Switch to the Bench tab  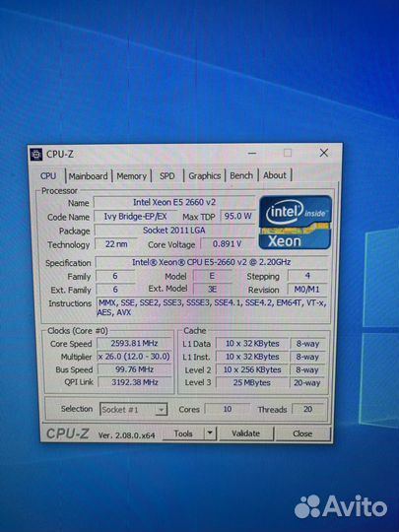(241, 175)
